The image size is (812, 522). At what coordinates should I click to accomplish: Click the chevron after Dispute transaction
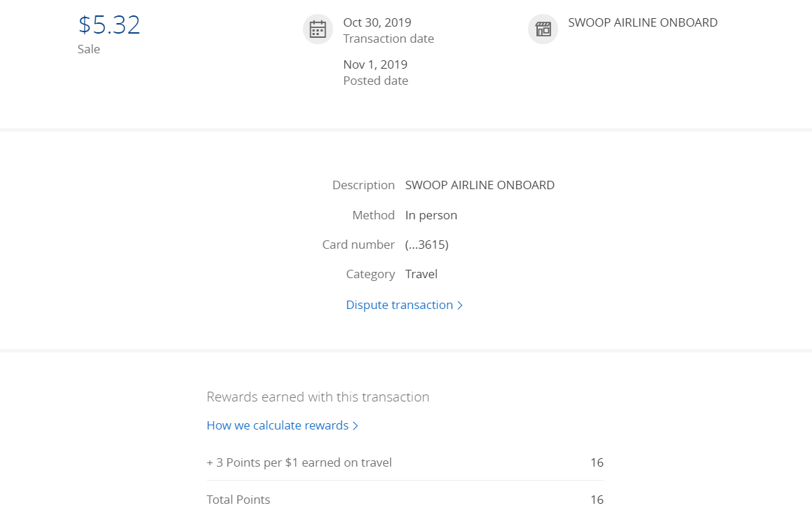460,305
